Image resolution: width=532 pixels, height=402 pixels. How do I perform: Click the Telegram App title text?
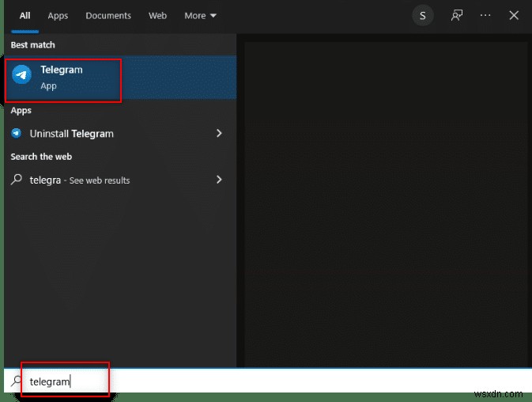tap(62, 70)
